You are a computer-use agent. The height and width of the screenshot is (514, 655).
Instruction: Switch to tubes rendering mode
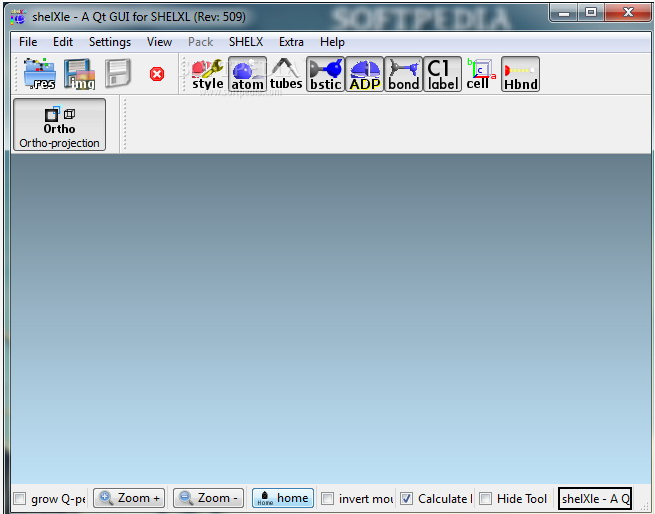(x=286, y=74)
